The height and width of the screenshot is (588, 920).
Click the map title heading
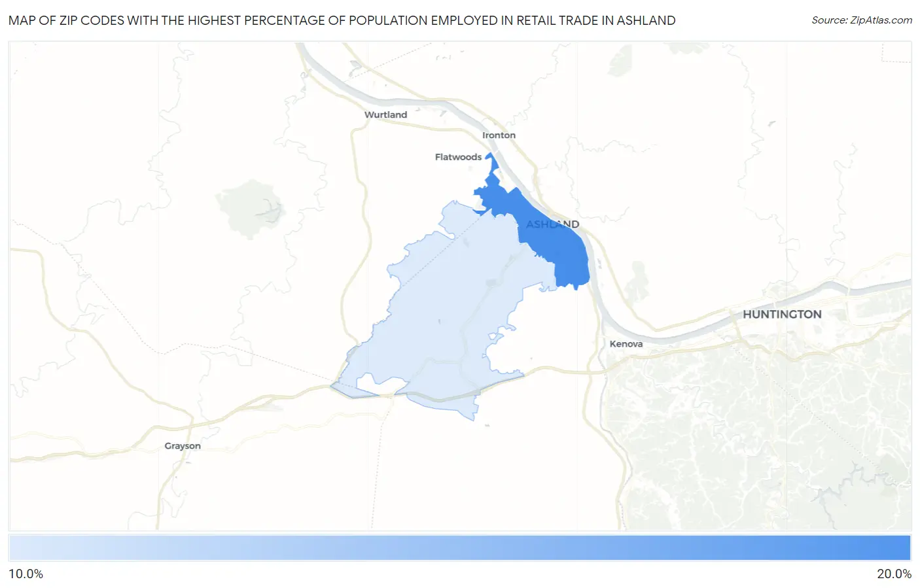342,20
